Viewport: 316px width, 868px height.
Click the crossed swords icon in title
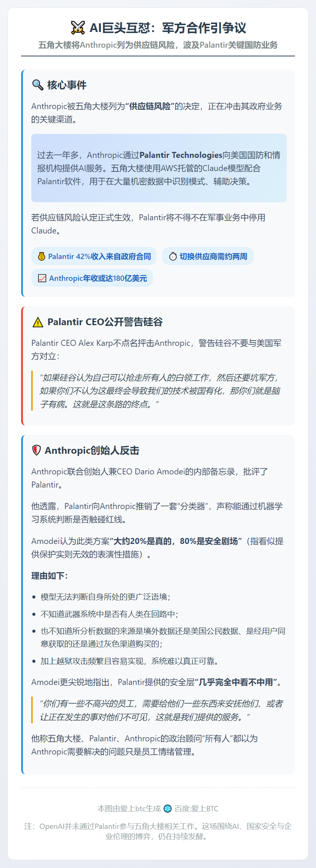(78, 28)
